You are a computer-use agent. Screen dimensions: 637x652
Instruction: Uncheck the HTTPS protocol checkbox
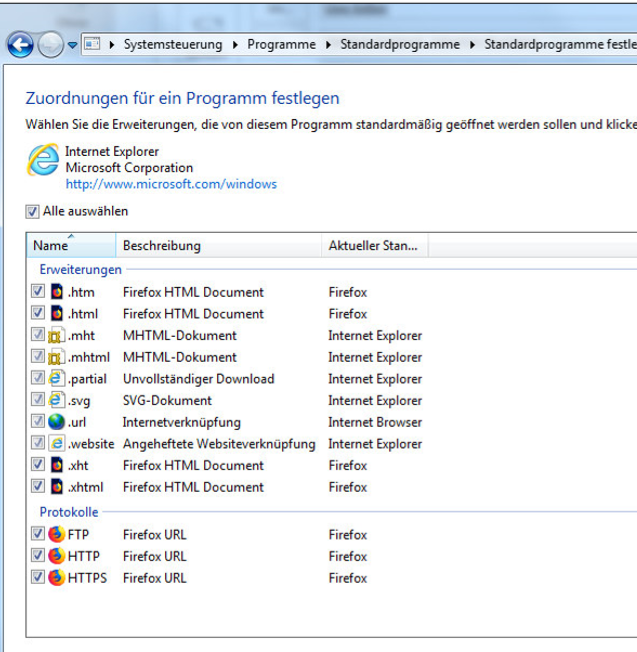click(x=38, y=577)
